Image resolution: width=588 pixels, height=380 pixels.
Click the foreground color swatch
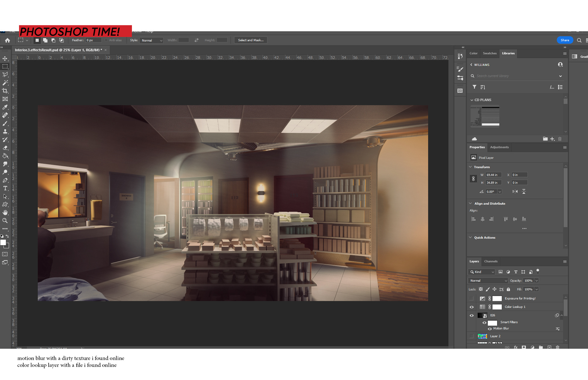(3, 243)
